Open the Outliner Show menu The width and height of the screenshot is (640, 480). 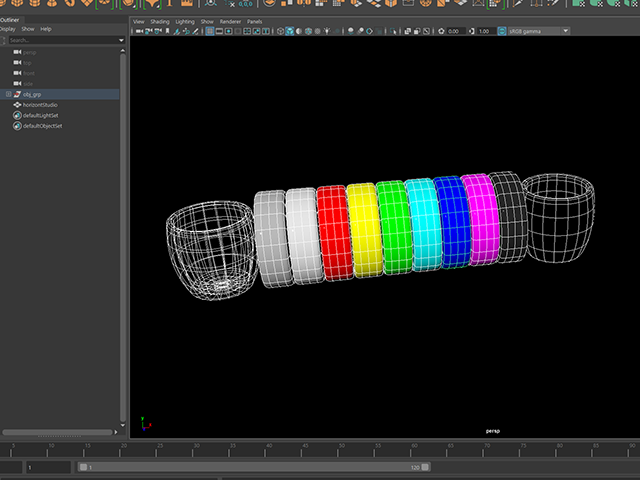click(28, 29)
